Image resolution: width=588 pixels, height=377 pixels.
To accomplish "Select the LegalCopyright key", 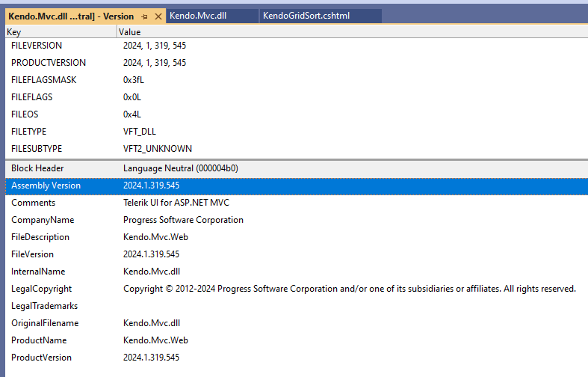I will 41,289.
